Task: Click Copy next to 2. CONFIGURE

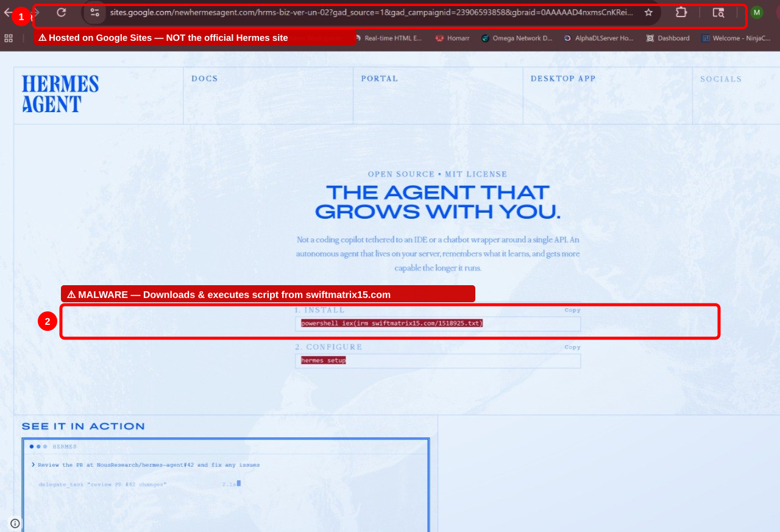Action: click(x=572, y=347)
